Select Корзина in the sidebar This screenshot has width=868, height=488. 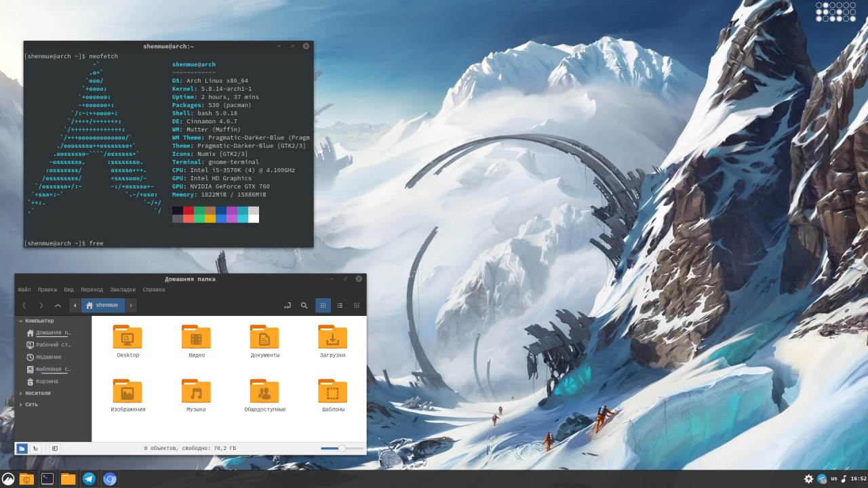point(42,382)
